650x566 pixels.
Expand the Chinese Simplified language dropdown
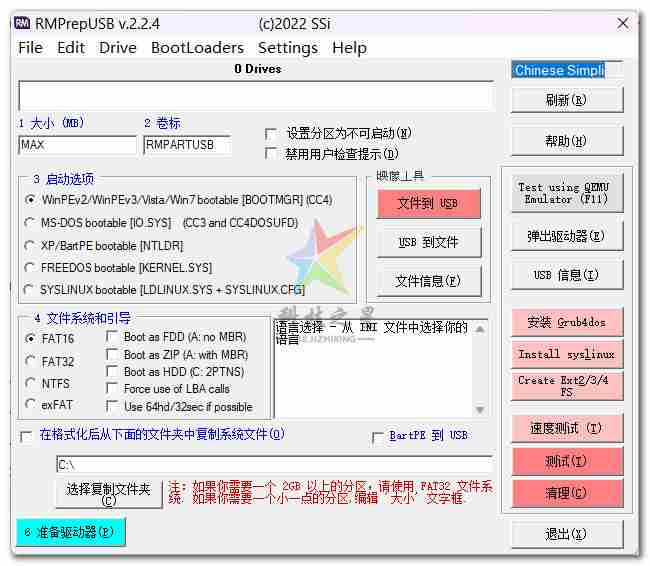tap(567, 70)
